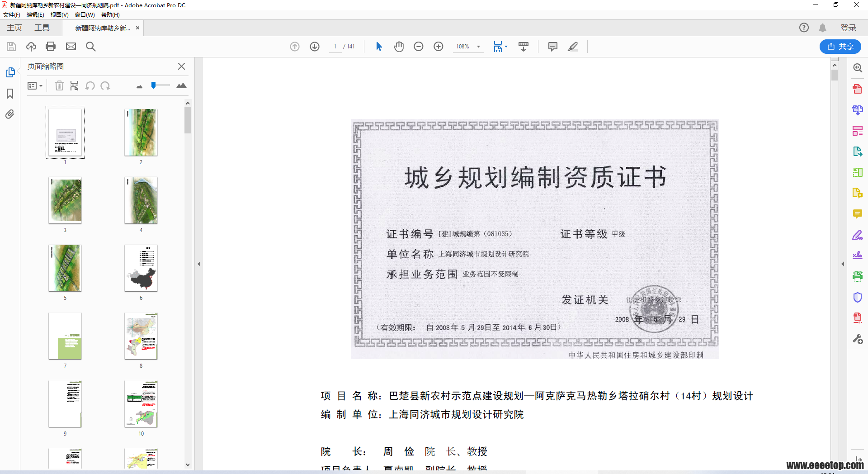Click the help question mark icon
This screenshot has width=868, height=474.
[x=804, y=28]
